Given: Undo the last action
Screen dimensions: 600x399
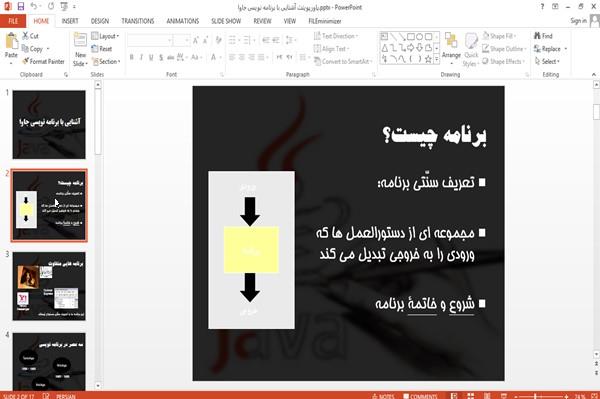Looking at the screenshot, I should 34,7.
